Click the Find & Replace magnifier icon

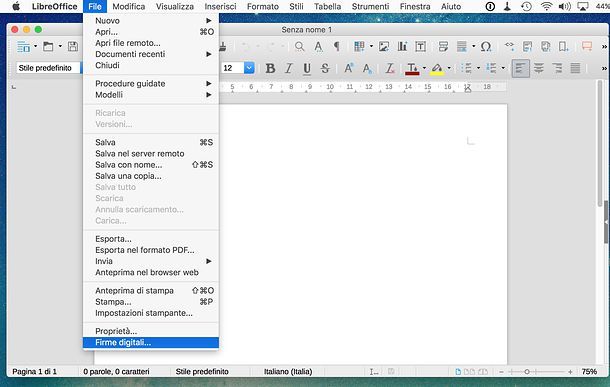pyautogui.click(x=299, y=47)
